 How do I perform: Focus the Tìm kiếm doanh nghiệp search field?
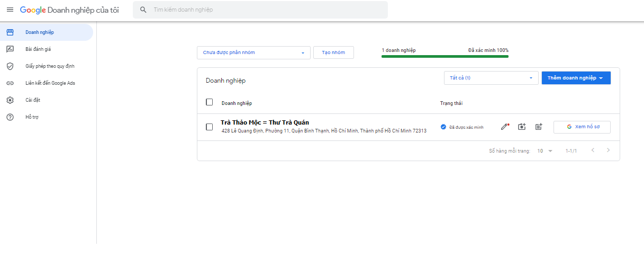coord(260,10)
